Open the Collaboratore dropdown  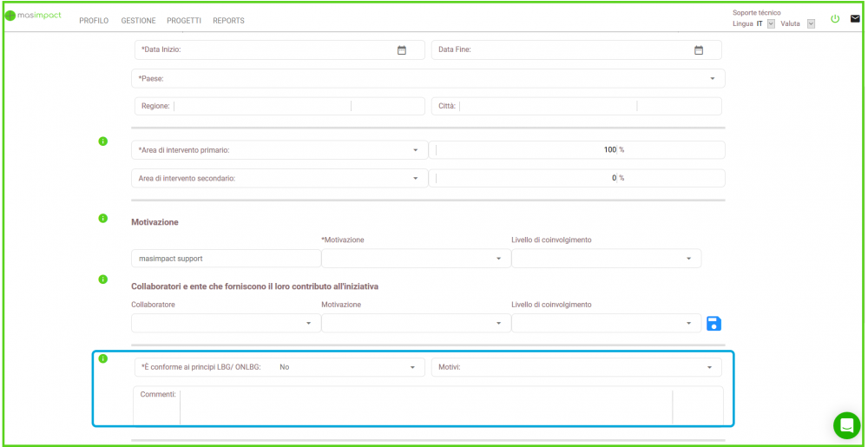(x=308, y=324)
